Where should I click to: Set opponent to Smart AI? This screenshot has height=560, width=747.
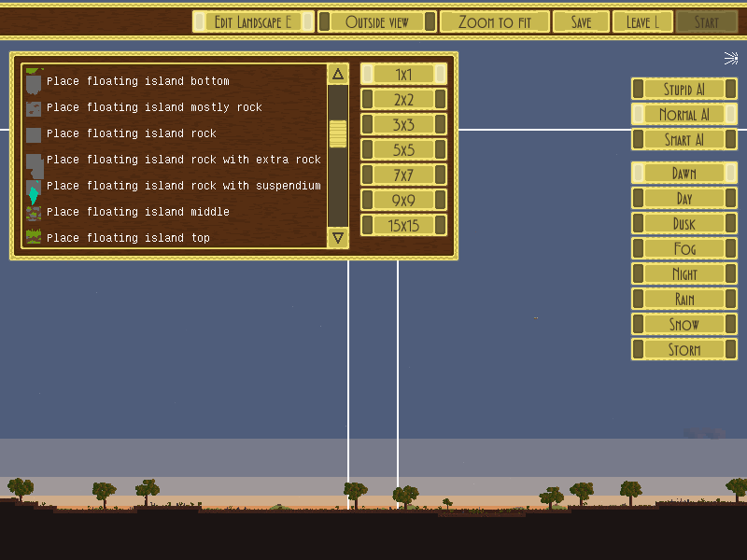tap(684, 139)
